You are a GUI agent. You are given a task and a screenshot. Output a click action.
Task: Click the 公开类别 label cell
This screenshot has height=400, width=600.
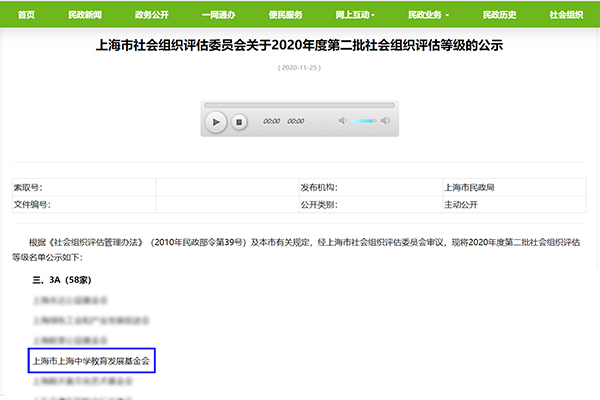(371, 204)
